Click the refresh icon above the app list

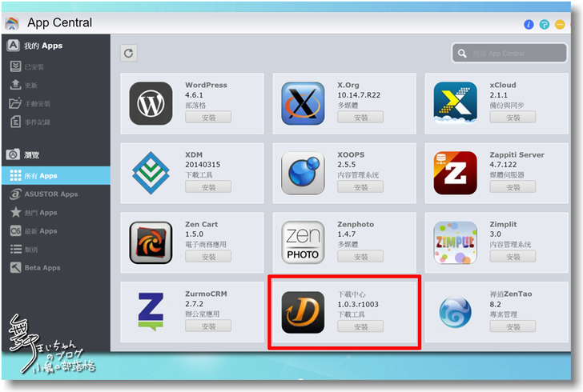point(129,53)
